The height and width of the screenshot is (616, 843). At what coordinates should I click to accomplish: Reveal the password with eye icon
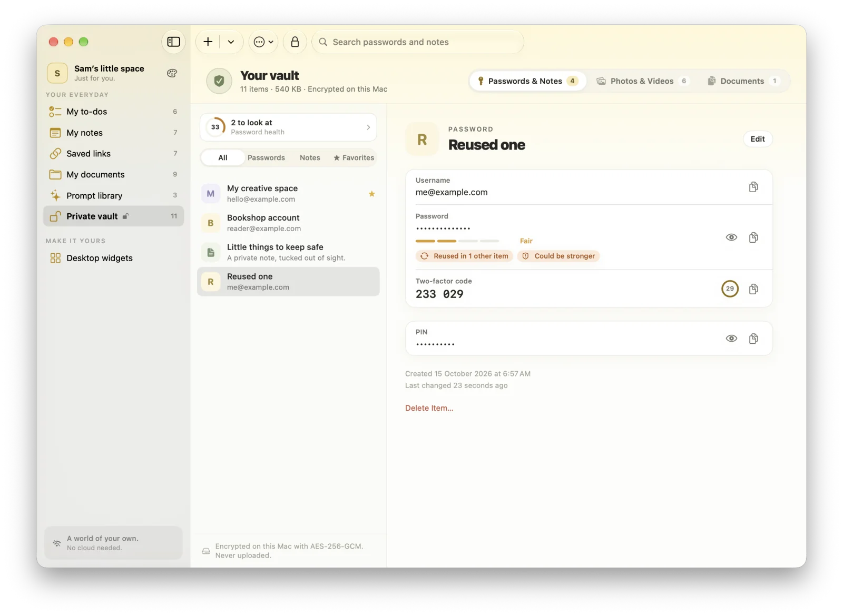point(731,237)
